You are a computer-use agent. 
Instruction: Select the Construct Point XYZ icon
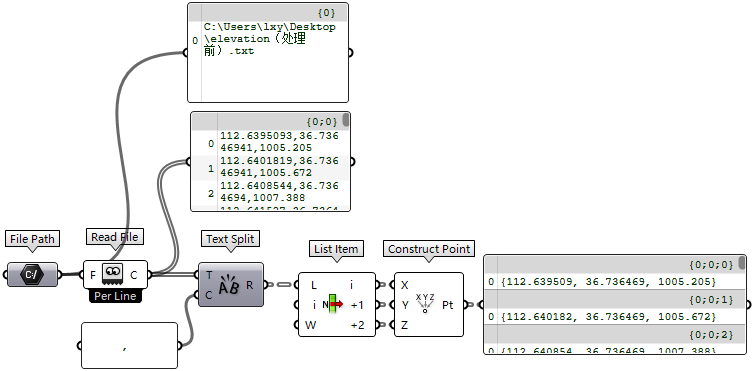(x=425, y=304)
